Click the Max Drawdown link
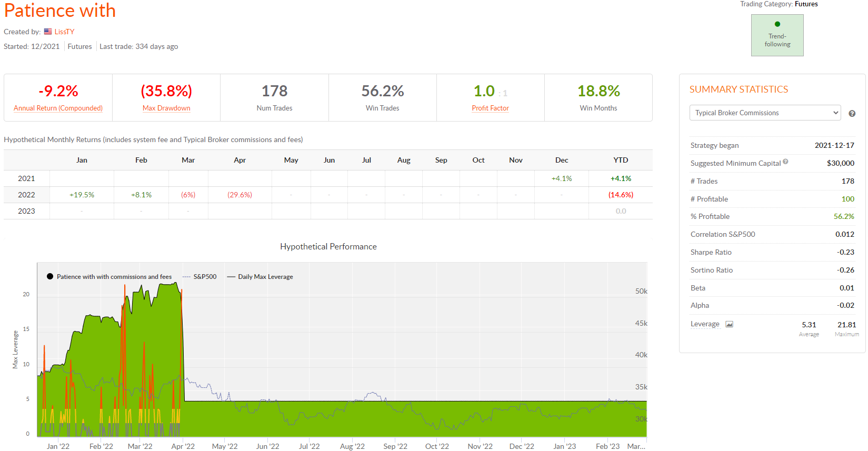868x451 pixels. pos(166,108)
